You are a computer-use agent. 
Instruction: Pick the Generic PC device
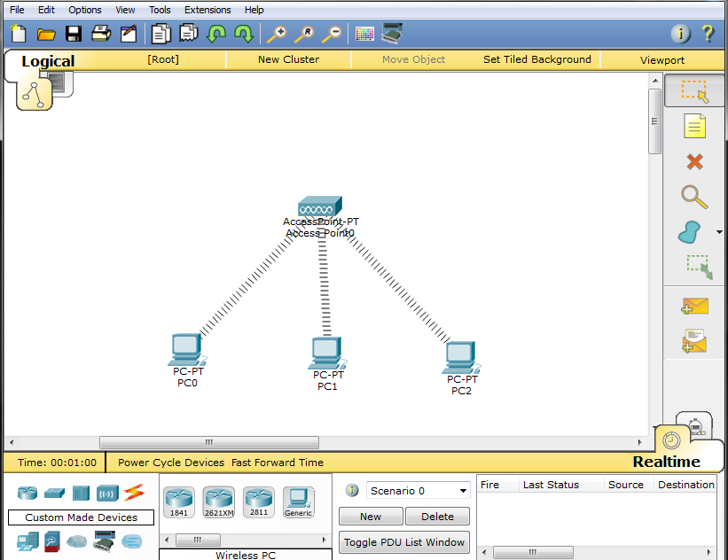[x=299, y=502]
